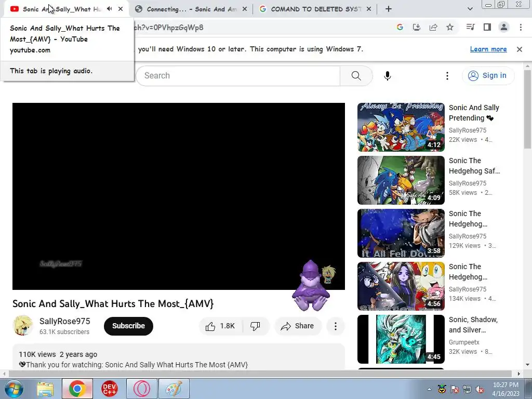This screenshot has width=532, height=399.
Task: Click the volume tray icon
Action: (480, 390)
